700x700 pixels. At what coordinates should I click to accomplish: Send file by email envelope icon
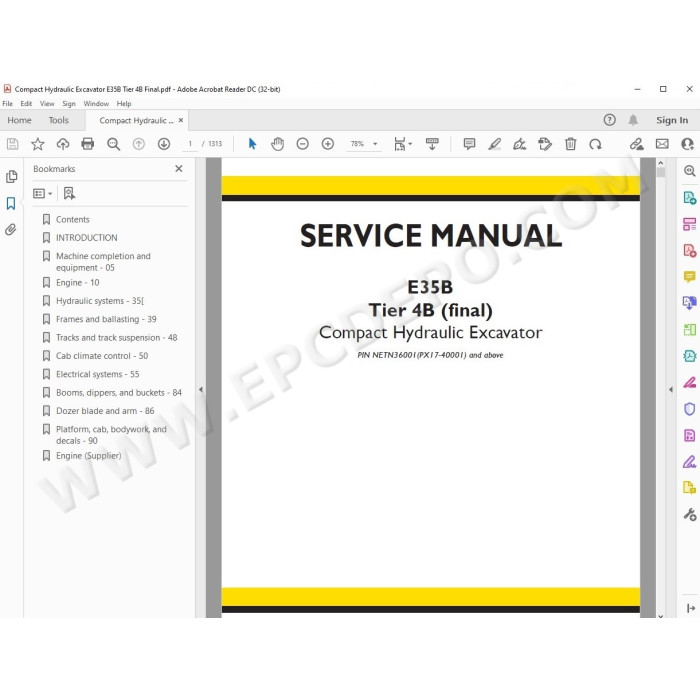662,144
